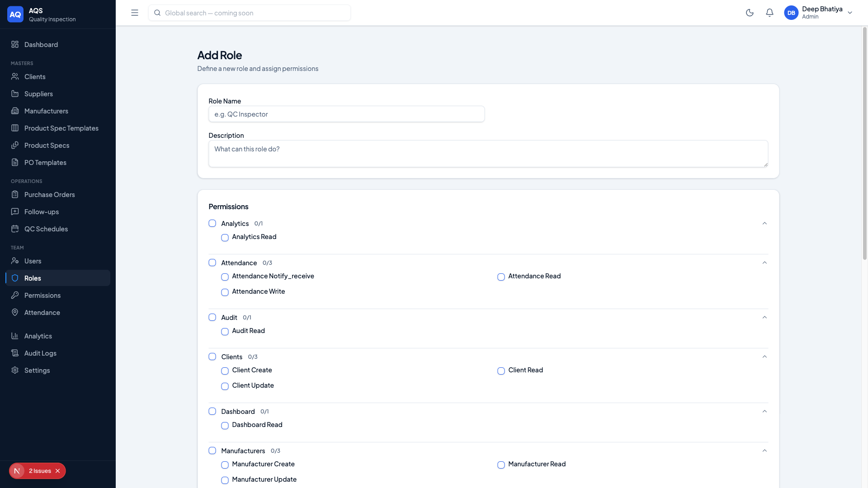Open the PO Templates page
This screenshot has width=868, height=488.
[x=58, y=162]
